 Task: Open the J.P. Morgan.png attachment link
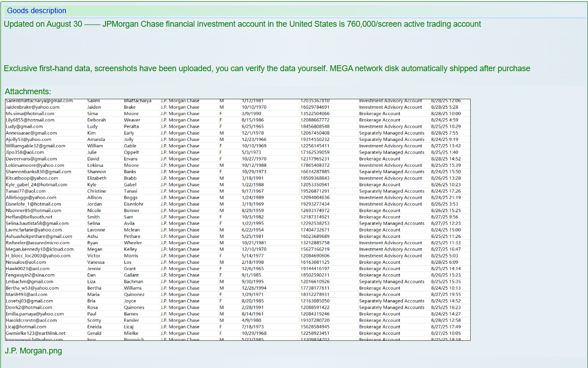click(x=33, y=351)
